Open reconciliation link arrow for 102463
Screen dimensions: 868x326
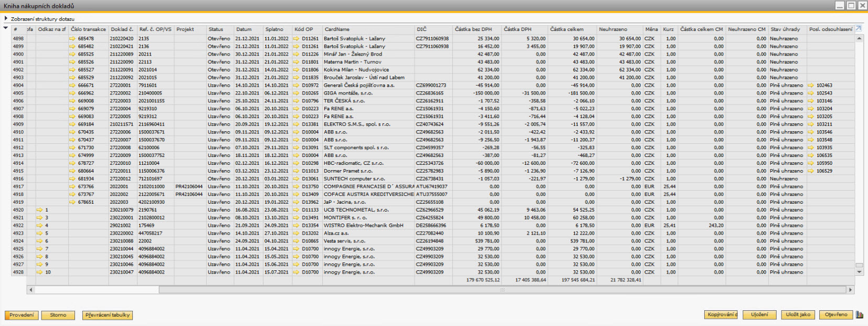point(811,86)
